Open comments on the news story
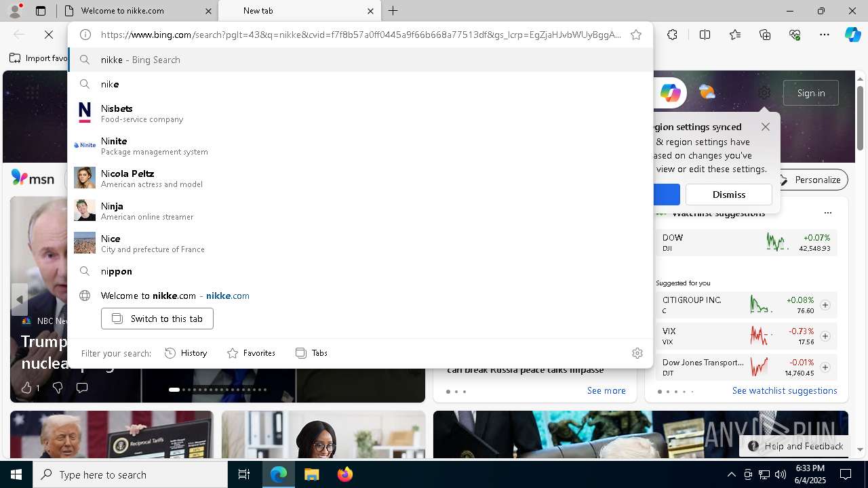Image resolution: width=868 pixels, height=488 pixels. click(x=82, y=388)
